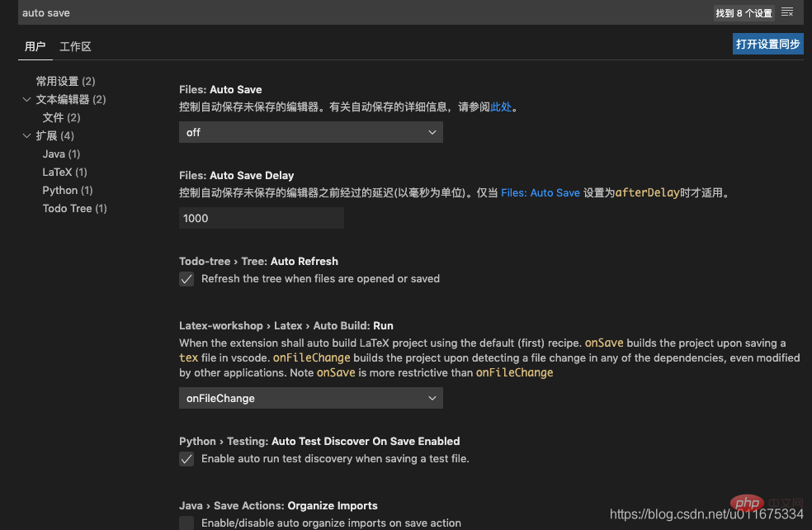The width and height of the screenshot is (812, 530).
Task: Open the 此处 link about auto save
Action: [x=501, y=106]
